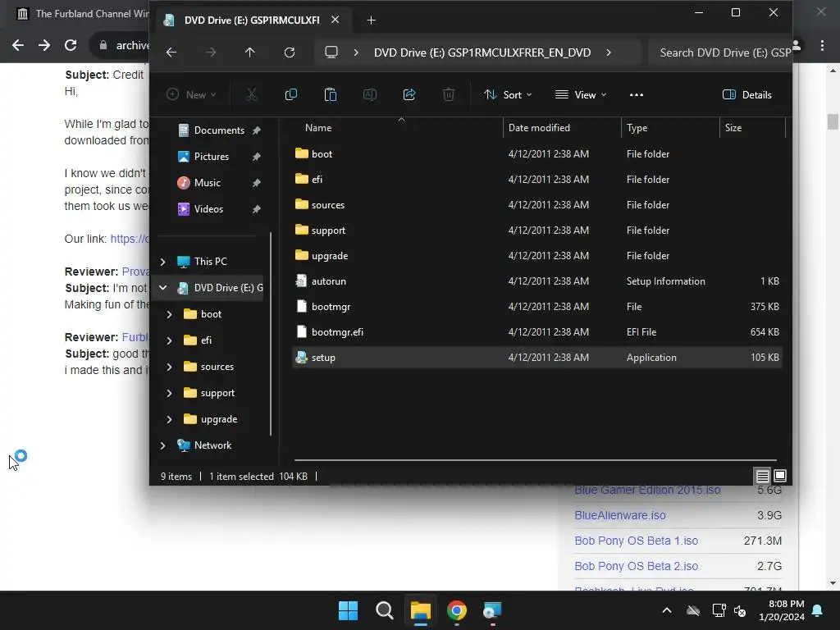Click Chrome page vertical scrollbar thumb
Image resolution: width=840 pixels, height=630 pixels.
point(833,121)
